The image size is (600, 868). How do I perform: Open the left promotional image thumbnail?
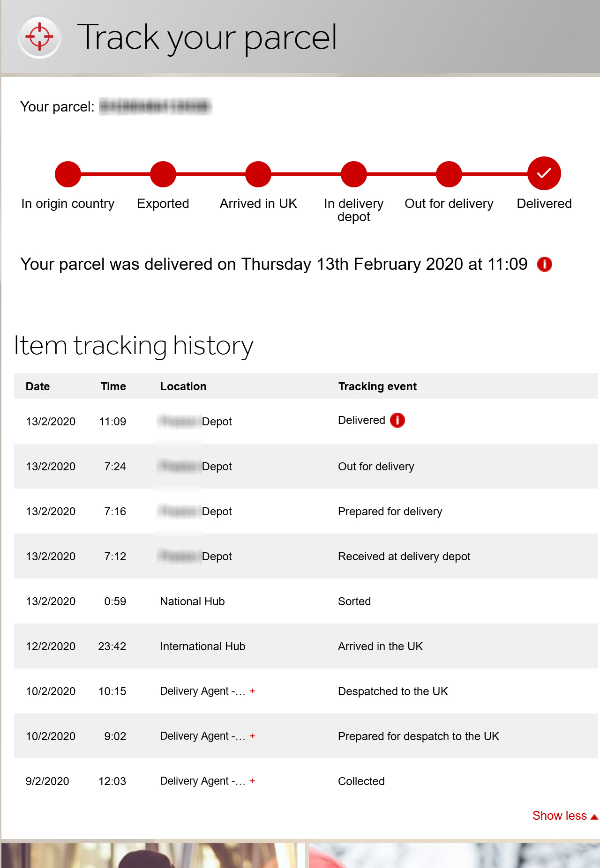coord(153,855)
